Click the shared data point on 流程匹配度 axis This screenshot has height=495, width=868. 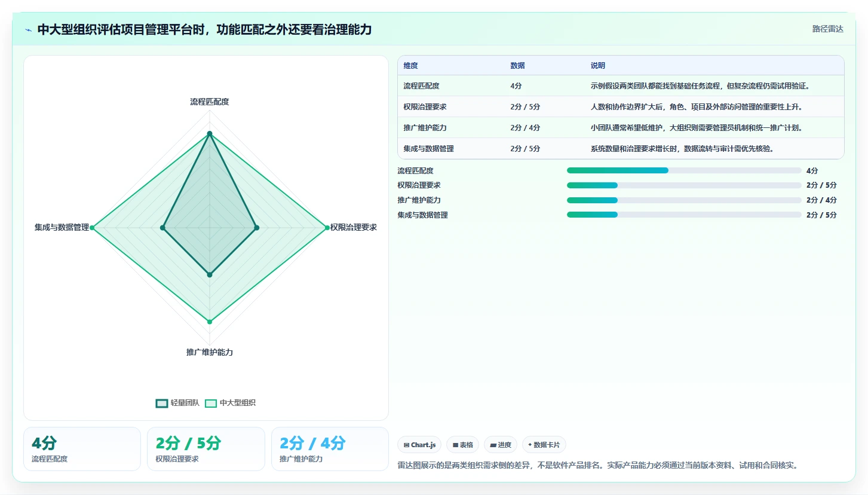pyautogui.click(x=210, y=133)
